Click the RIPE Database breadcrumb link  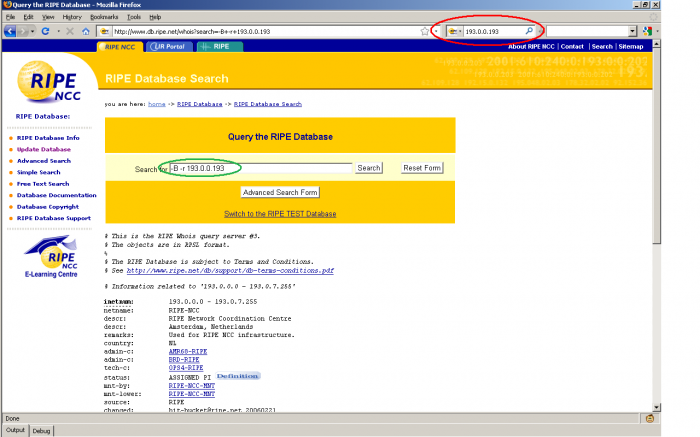tap(200, 104)
